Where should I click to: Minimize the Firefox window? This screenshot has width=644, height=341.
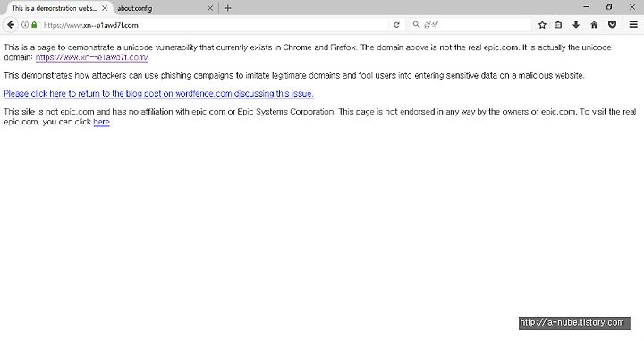586,7
